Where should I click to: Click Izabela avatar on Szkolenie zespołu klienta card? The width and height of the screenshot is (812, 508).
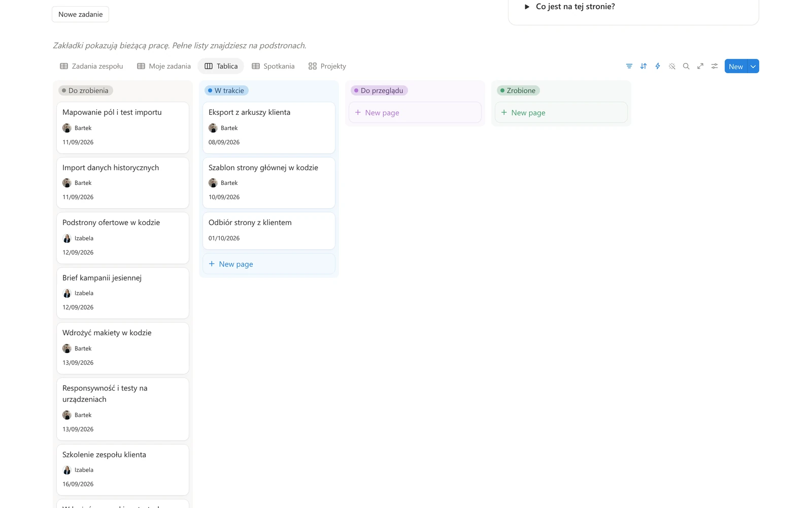coord(67,470)
